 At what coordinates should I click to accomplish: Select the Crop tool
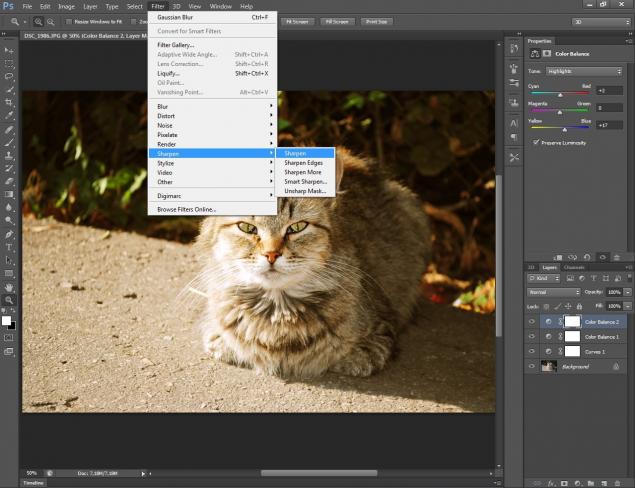coord(9,102)
